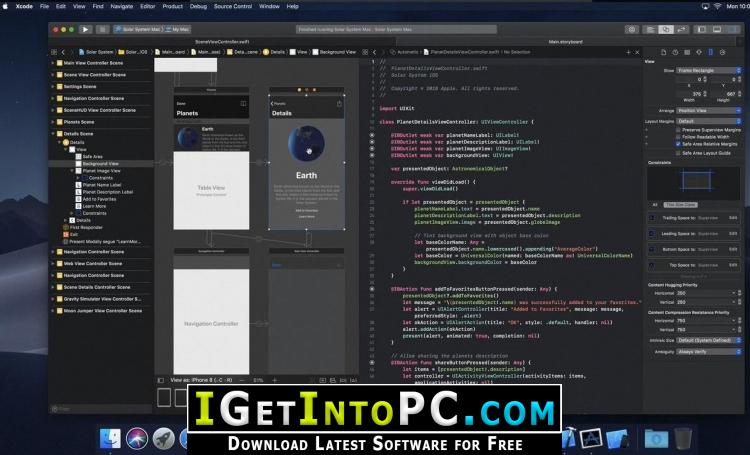Open the Debug menu
The image size is (750, 455).
point(198,6)
